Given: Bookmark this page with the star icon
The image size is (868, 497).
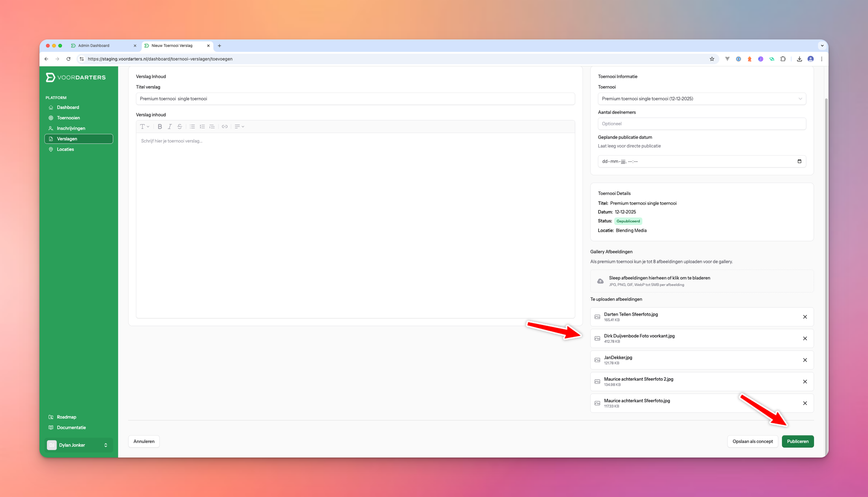Looking at the screenshot, I should point(712,59).
